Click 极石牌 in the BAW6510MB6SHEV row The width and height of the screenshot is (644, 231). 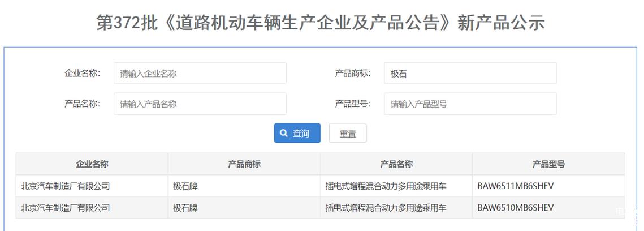coord(185,208)
